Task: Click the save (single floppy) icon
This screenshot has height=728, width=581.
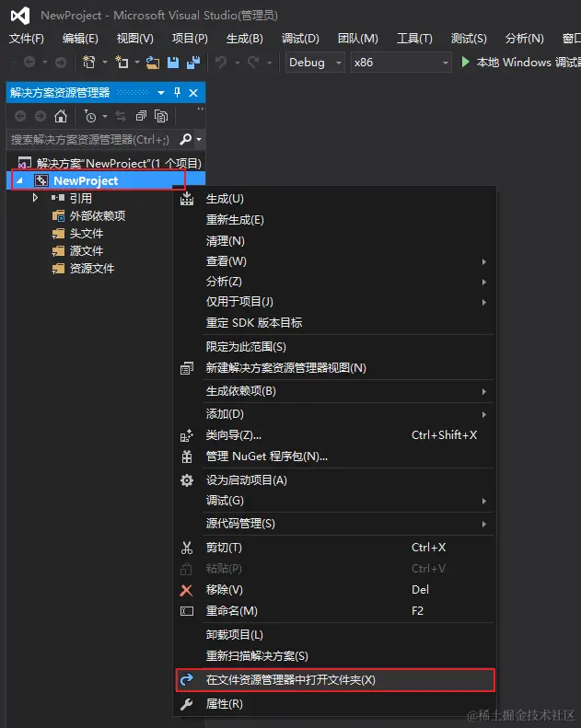Action: [x=173, y=63]
